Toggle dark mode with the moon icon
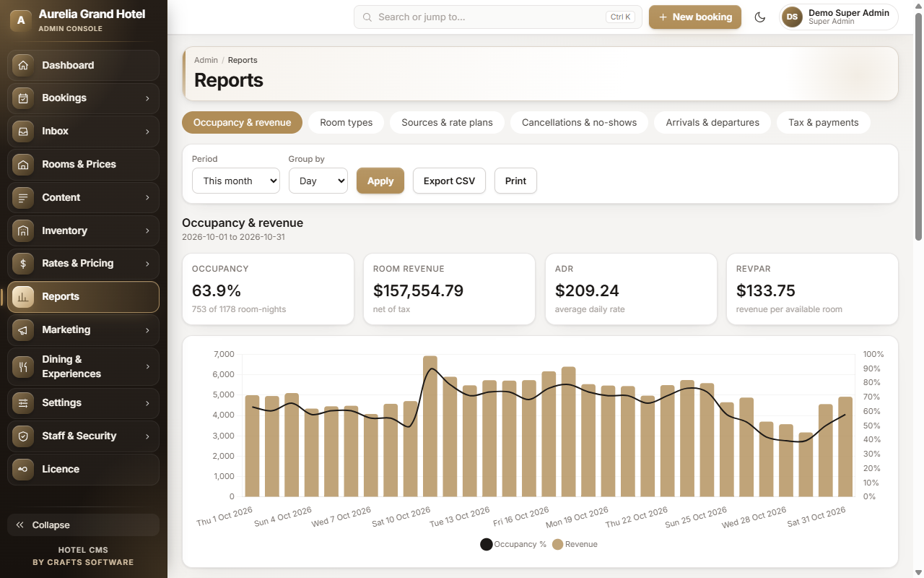924x578 pixels. [759, 17]
